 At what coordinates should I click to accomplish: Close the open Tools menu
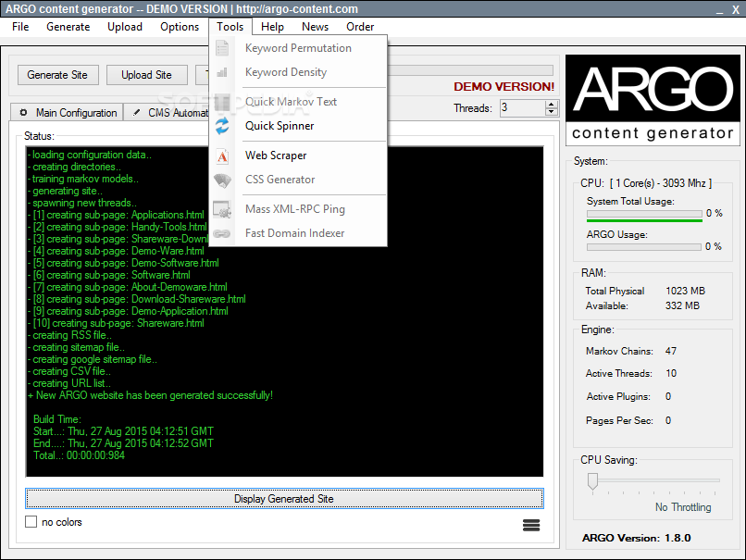point(230,27)
